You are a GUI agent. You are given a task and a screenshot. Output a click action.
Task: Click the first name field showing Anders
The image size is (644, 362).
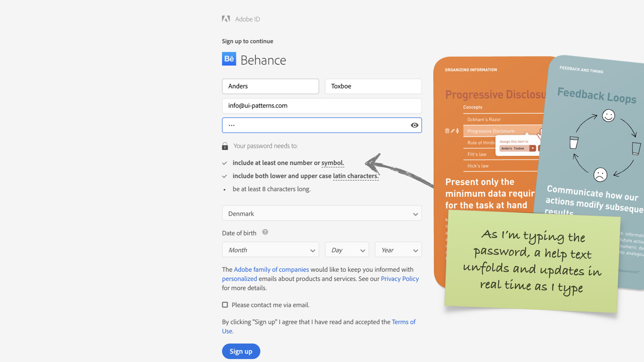coord(270,86)
